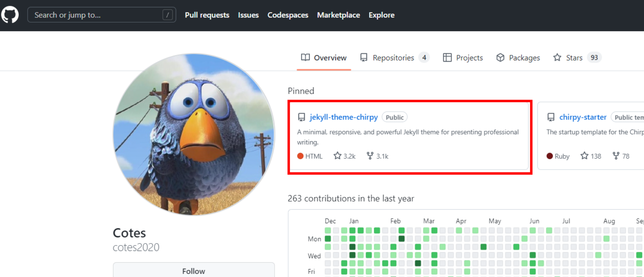Click repo icon next to jekyll-theme-chirpy
Screen dimensions: 644x277
301,117
